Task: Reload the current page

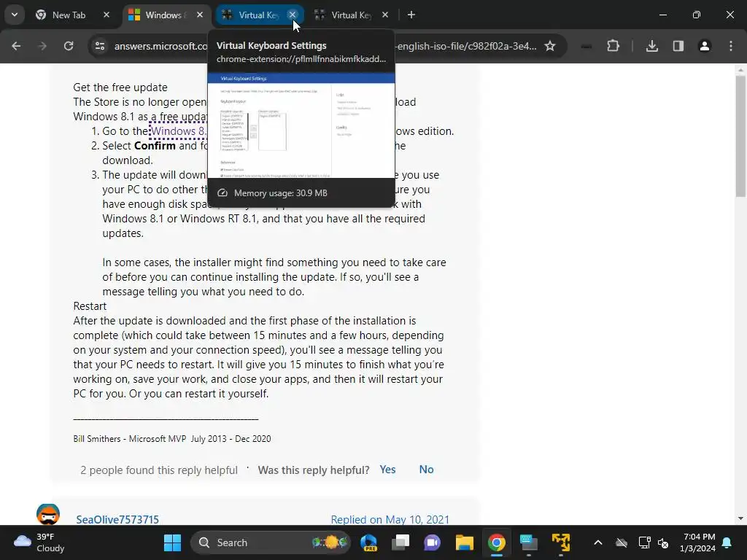Action: [69, 46]
